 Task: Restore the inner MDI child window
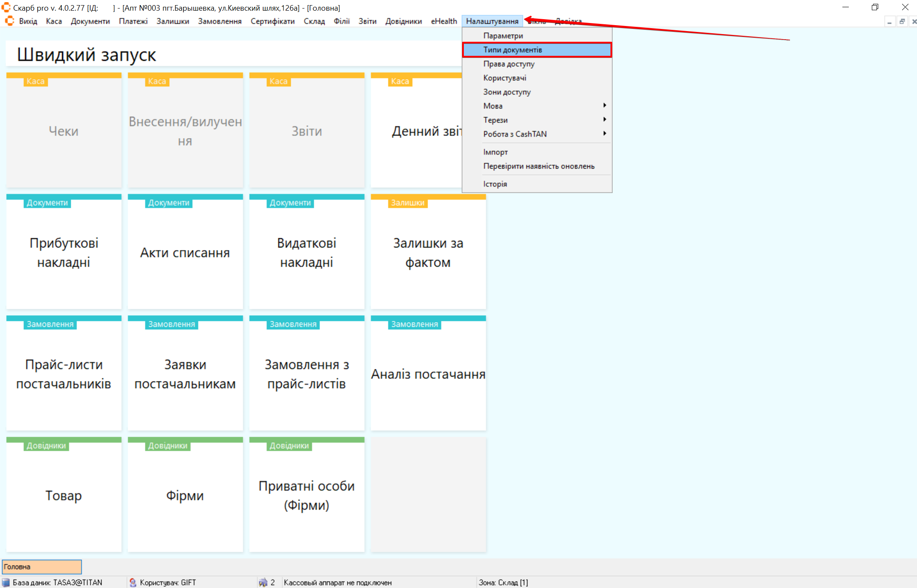click(902, 21)
